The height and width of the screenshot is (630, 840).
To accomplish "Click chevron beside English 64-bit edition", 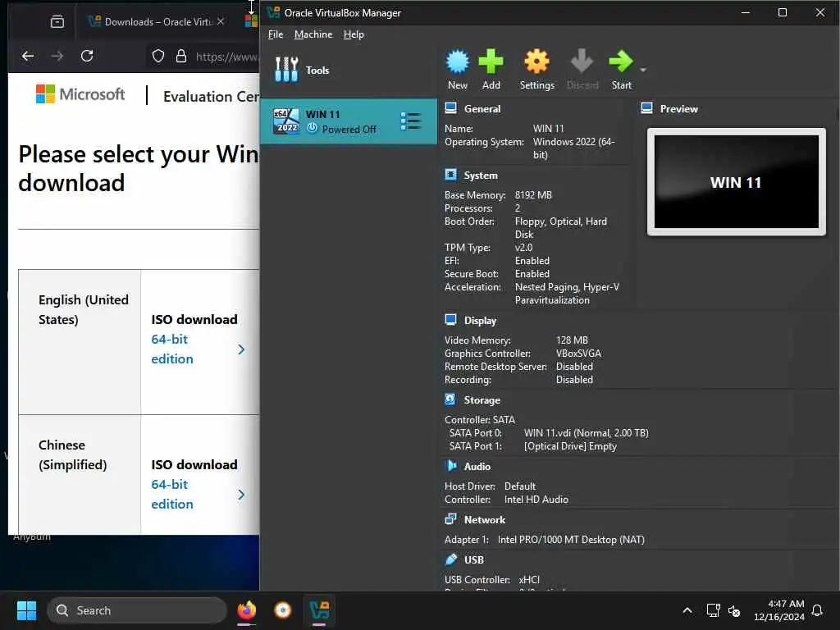I will tap(241, 349).
